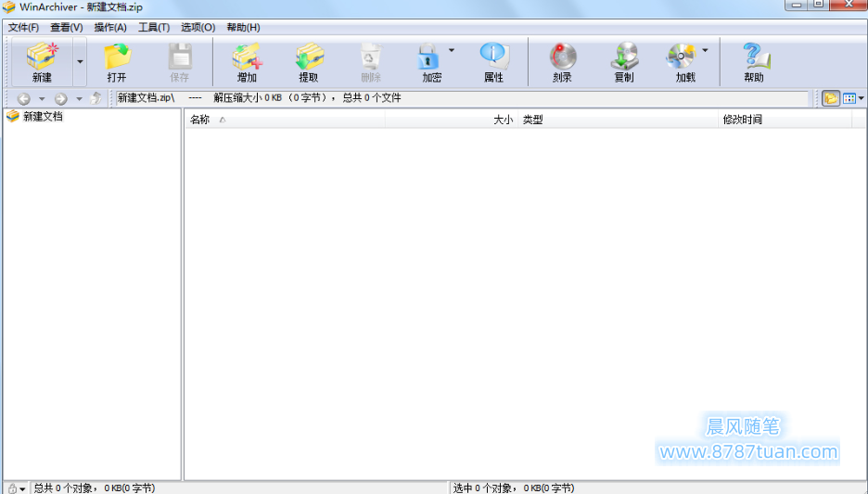This screenshot has height=494, width=868.
Task: Open the 帮助(H) menu
Action: 243,27
